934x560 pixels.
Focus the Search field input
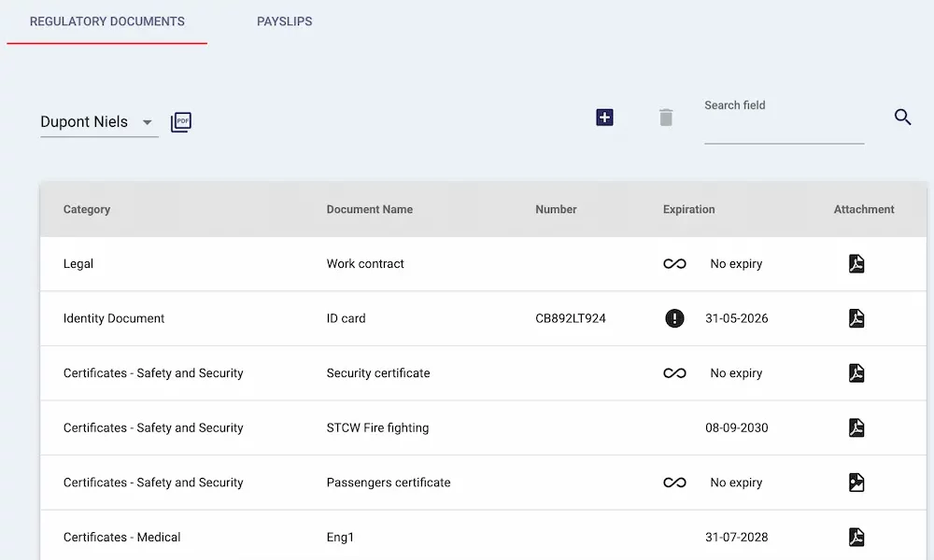784,122
